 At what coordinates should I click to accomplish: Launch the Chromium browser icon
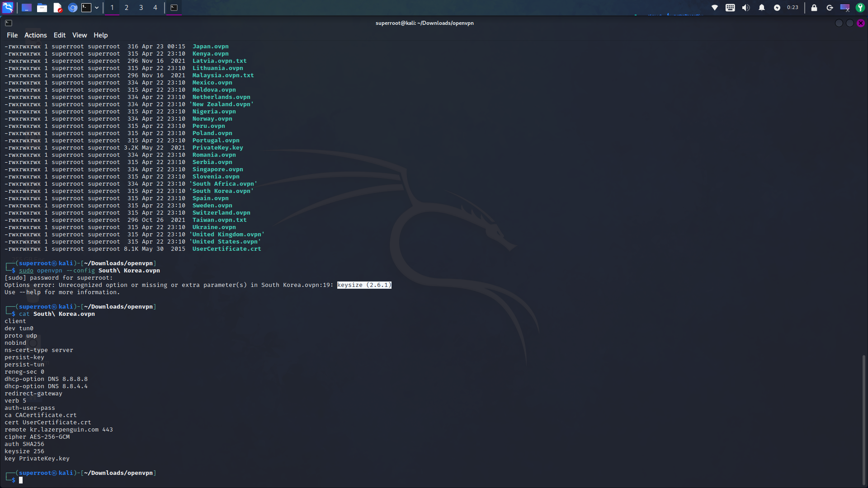(72, 8)
